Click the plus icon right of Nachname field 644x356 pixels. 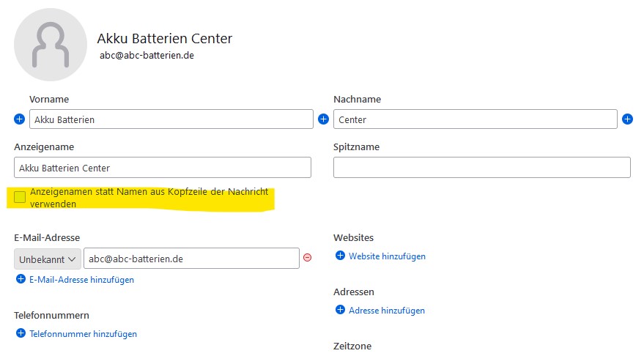pos(627,119)
